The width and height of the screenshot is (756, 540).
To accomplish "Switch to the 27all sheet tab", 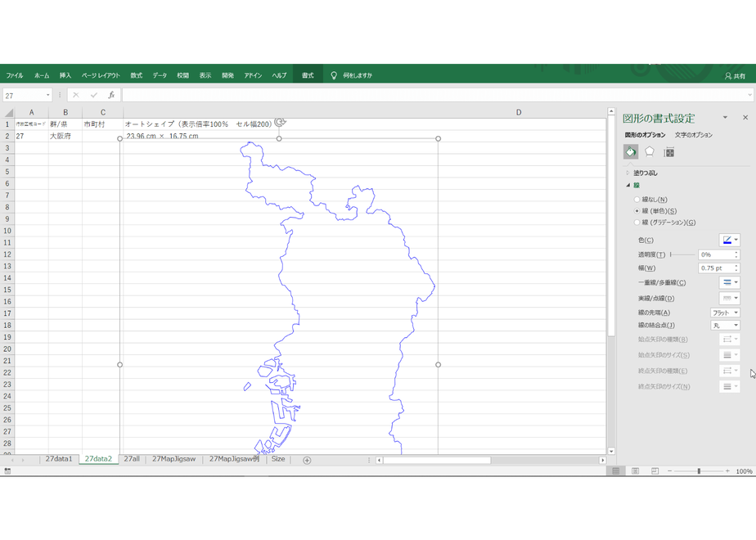I will click(x=132, y=459).
